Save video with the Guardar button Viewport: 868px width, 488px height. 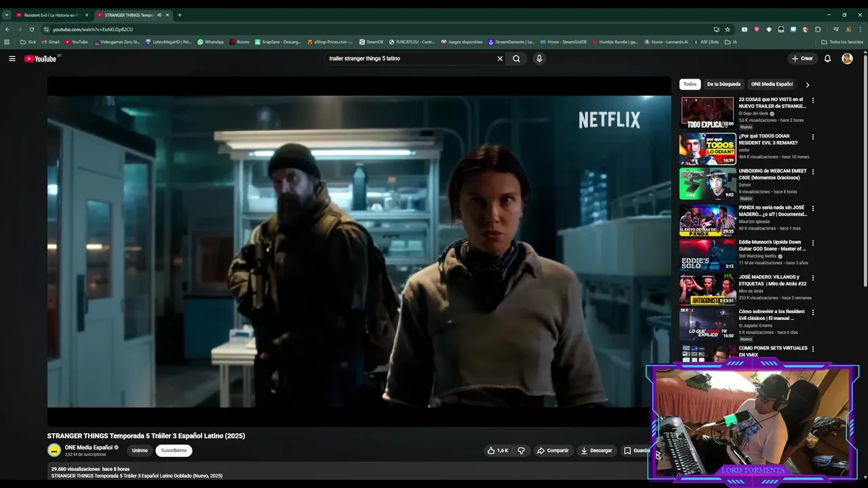tap(635, 450)
